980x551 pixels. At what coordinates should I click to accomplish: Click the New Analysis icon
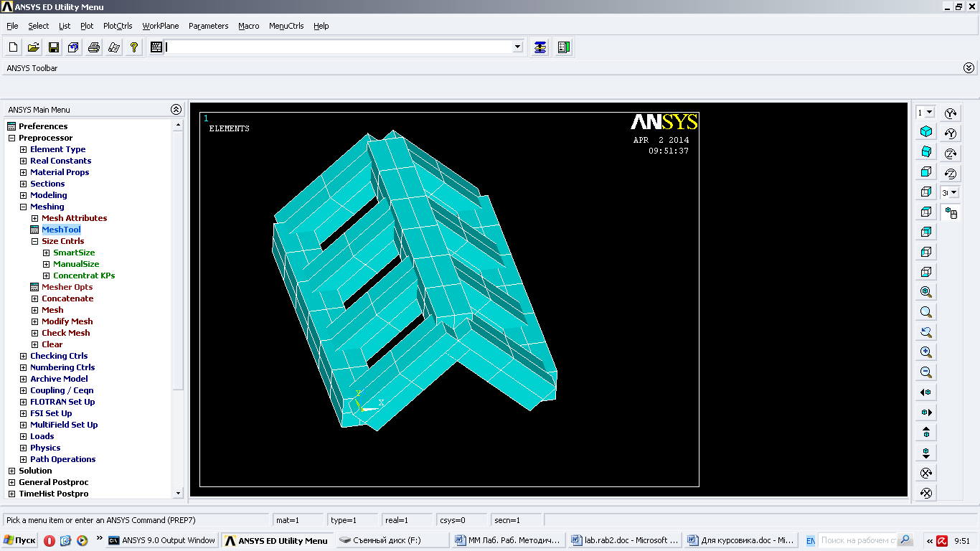coord(14,47)
